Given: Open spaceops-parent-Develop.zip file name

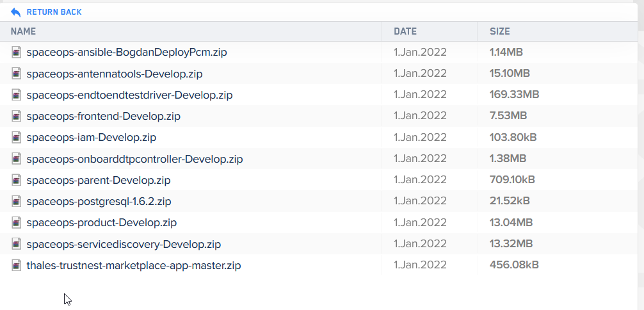Looking at the screenshot, I should tap(99, 180).
